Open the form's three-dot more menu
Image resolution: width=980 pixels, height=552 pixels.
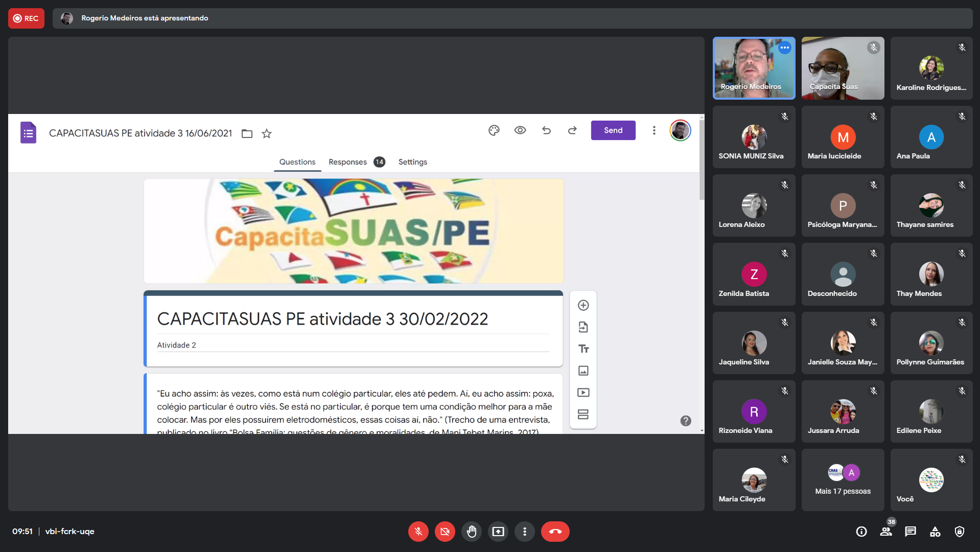coord(654,130)
